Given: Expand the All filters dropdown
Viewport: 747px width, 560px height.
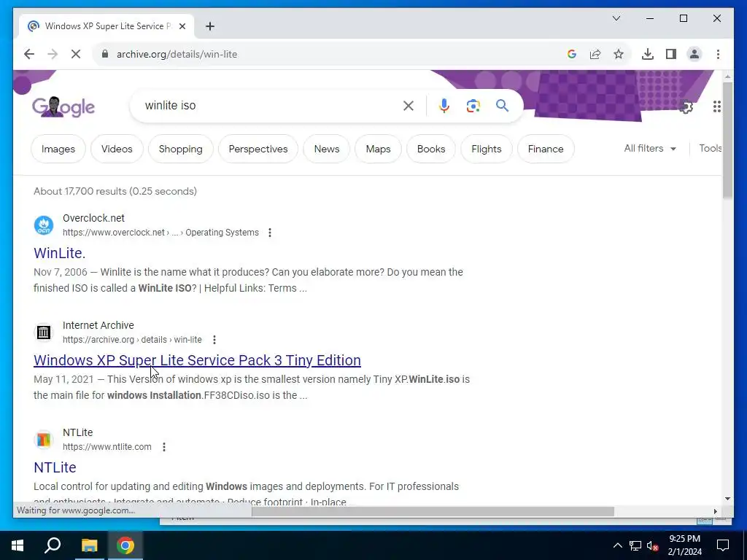Looking at the screenshot, I should [650, 149].
